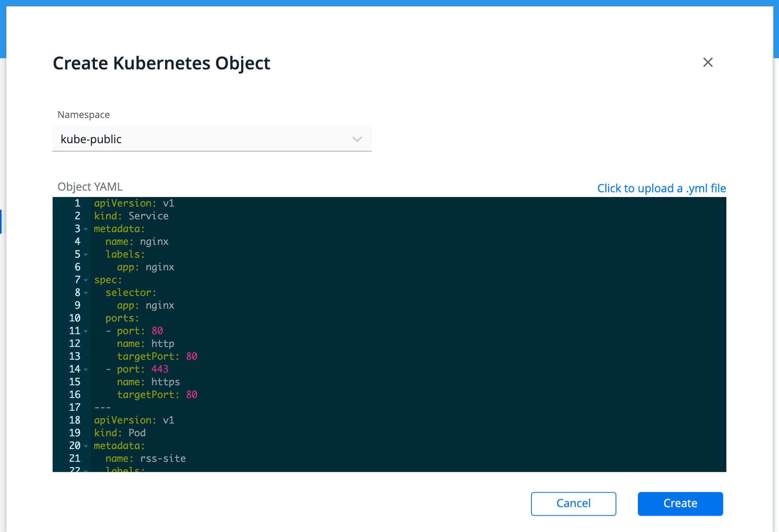The width and height of the screenshot is (779, 532).
Task: Close the Create Kubernetes Object dialog
Action: [x=708, y=62]
